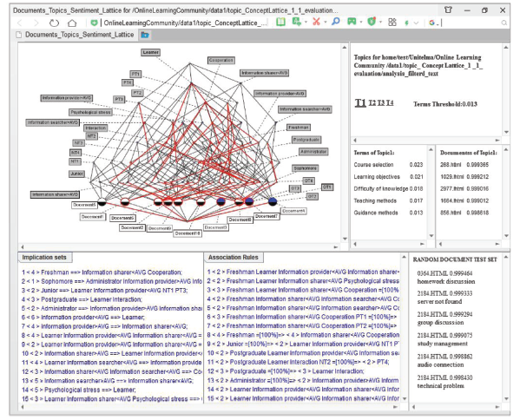Click the Terms of Topic1 scrollbar down arrow
This screenshot has width=520, height=420.
click(x=431, y=236)
